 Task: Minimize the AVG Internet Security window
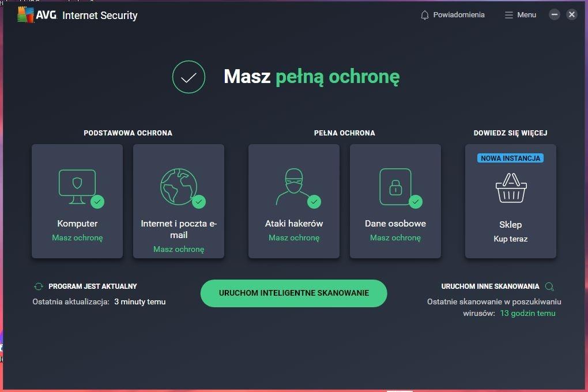point(554,14)
